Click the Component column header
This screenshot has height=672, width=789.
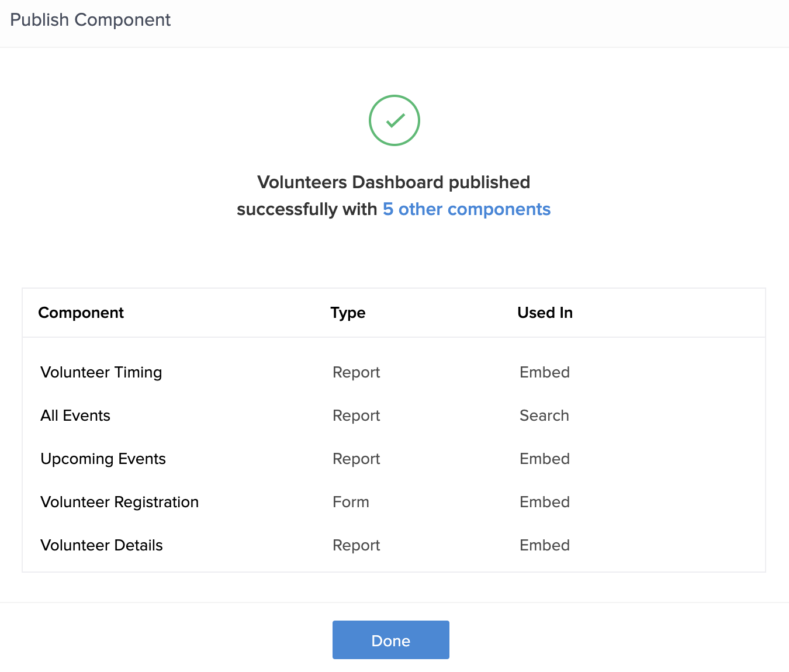pyautogui.click(x=81, y=313)
